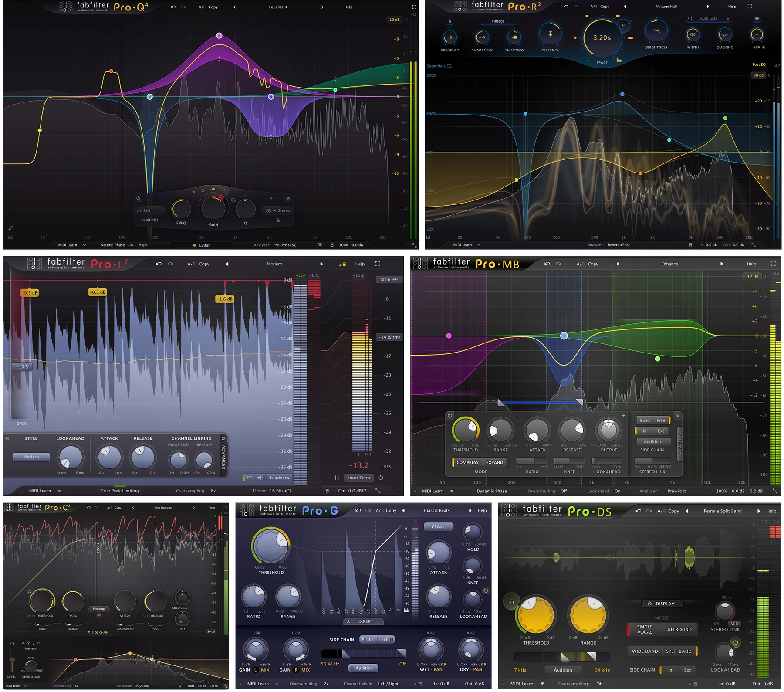This screenshot has width=784, height=692.
Task: Select Compress mode in Pro-MB
Action: 467,462
